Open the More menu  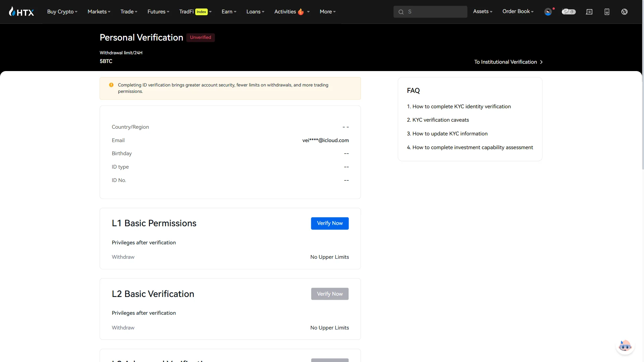click(x=328, y=12)
